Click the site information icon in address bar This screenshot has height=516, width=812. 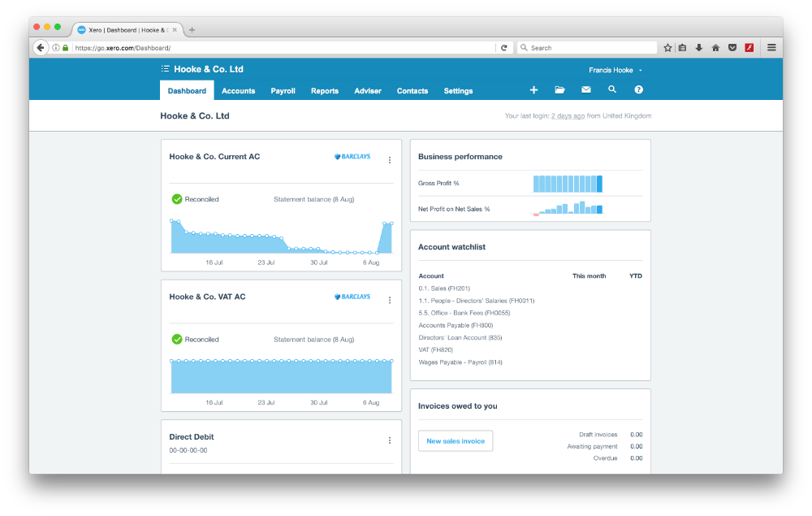(56, 48)
